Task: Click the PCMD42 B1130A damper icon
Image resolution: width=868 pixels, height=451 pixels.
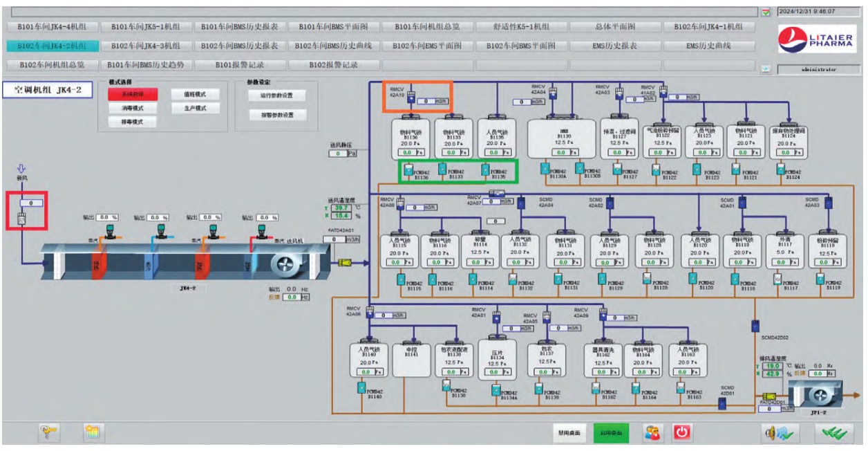Action: (545, 168)
